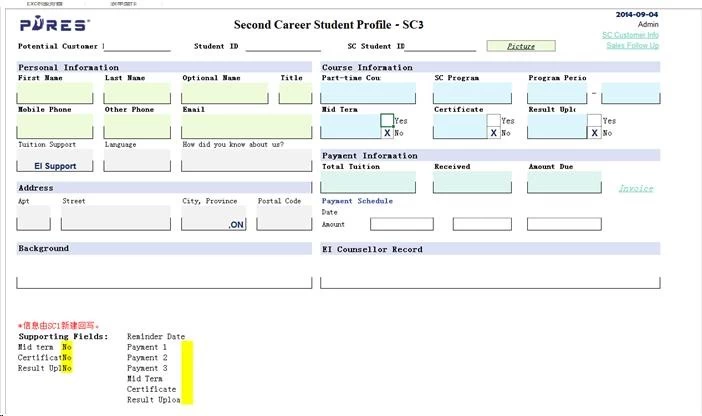Image resolution: width=702 pixels, height=416 pixels.
Task: Click the EI Counsellor Record text box
Action: [x=490, y=281]
